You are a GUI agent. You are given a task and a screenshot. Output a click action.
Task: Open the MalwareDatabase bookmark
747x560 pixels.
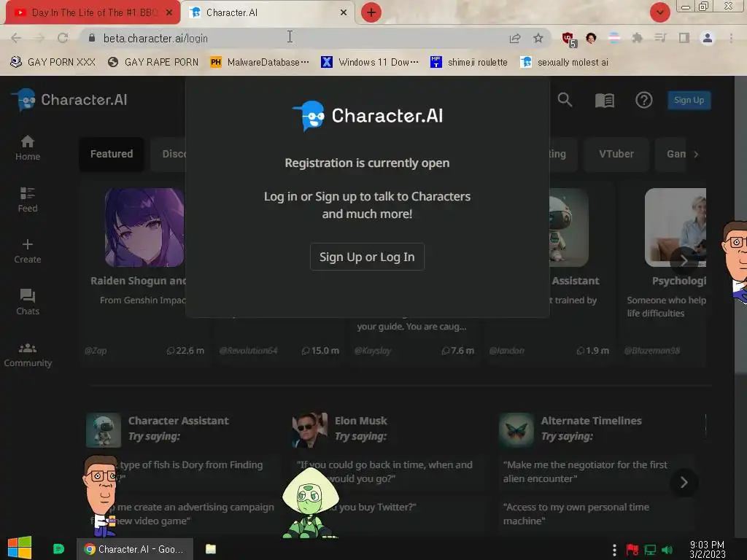pos(260,62)
